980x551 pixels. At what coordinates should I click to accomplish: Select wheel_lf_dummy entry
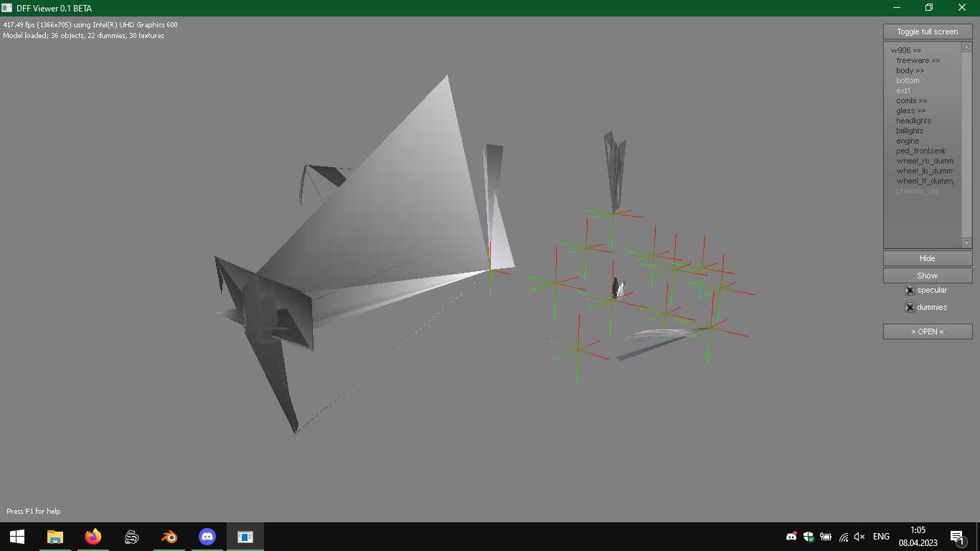click(x=925, y=181)
